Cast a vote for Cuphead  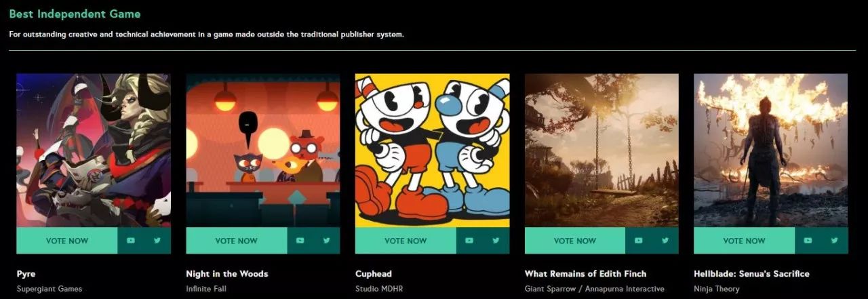click(x=406, y=241)
